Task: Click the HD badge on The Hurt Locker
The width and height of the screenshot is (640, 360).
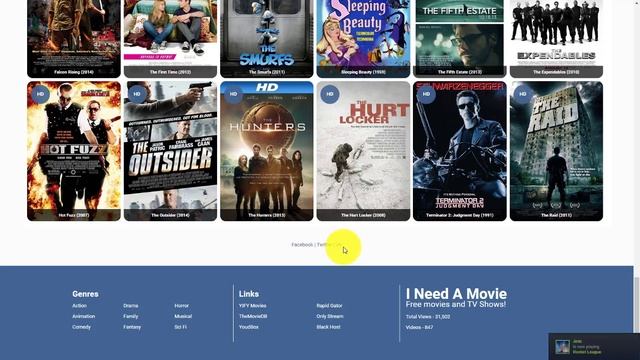Action: point(330,94)
